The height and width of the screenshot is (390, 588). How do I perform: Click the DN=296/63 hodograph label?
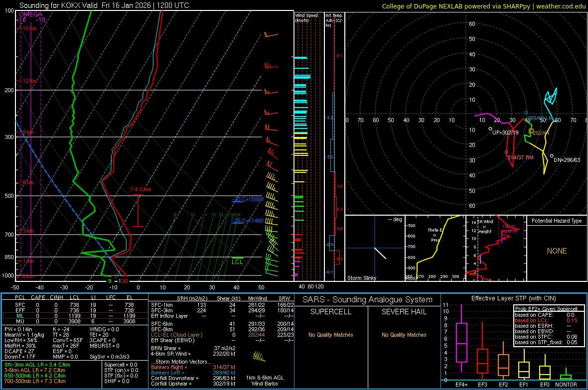coord(567,160)
